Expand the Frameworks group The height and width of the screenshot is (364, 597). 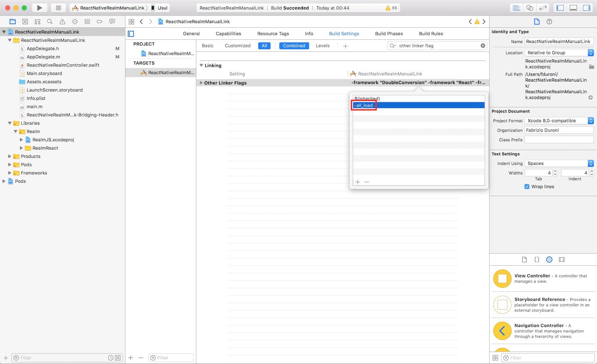(10, 173)
